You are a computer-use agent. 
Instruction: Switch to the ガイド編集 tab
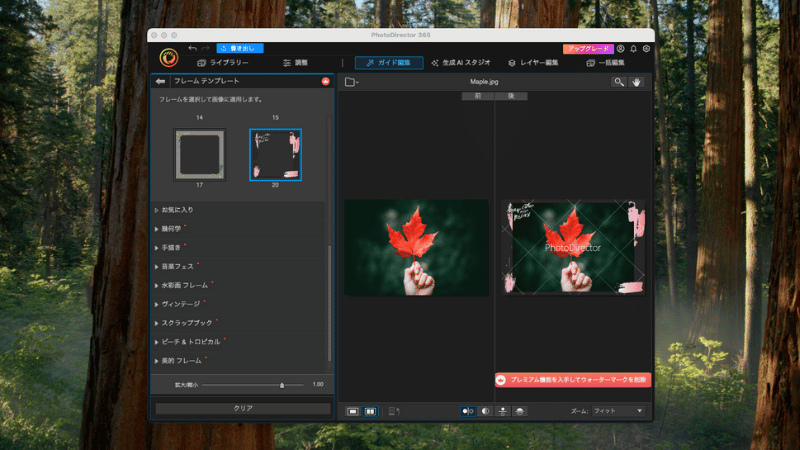[x=389, y=63]
